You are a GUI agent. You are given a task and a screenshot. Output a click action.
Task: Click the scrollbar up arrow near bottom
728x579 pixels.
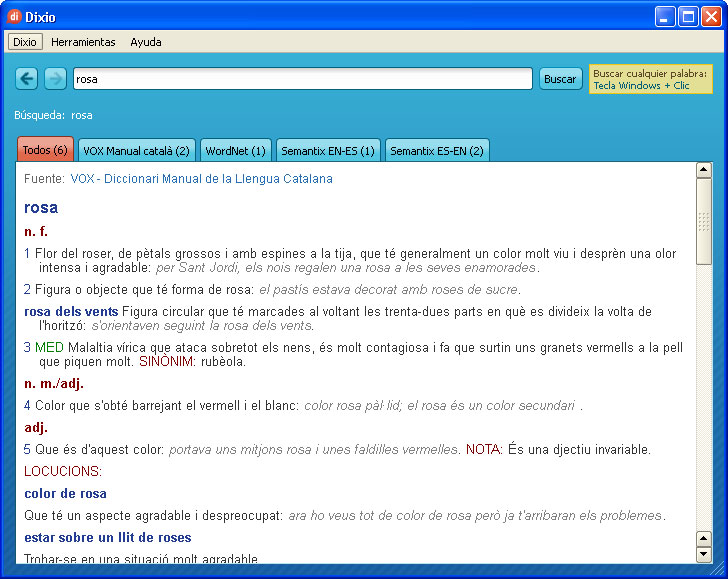[x=704, y=539]
